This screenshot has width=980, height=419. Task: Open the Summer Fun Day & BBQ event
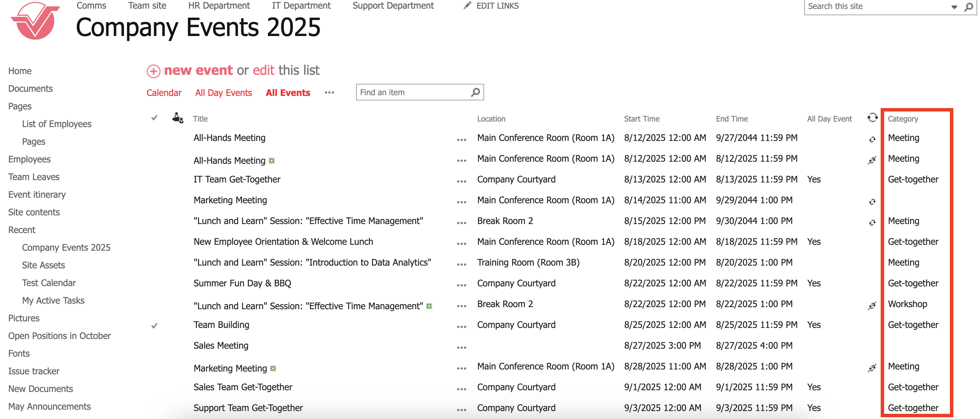(x=242, y=283)
